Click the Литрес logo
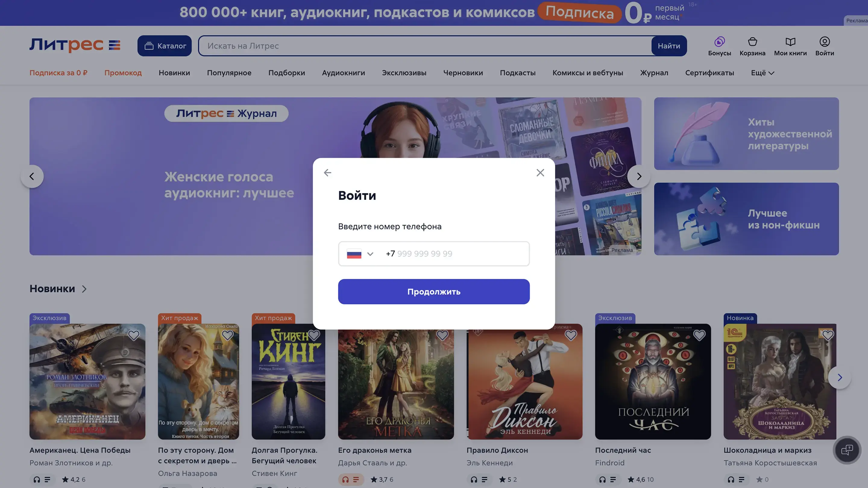The width and height of the screenshot is (868, 488). (74, 45)
